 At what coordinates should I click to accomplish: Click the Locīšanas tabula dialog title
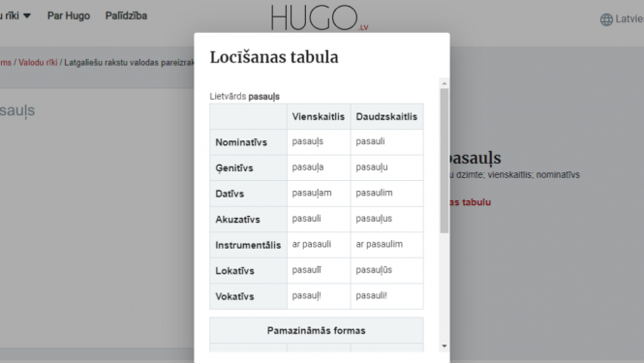274,57
